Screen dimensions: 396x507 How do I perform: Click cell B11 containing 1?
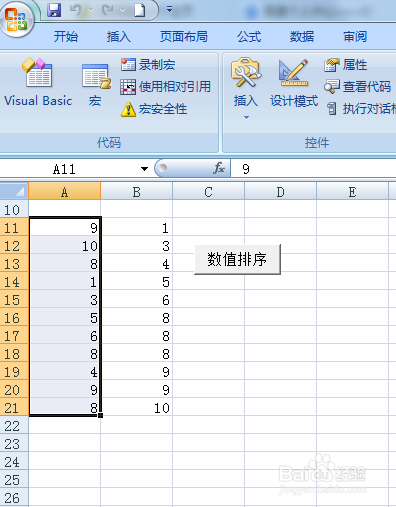click(x=137, y=227)
